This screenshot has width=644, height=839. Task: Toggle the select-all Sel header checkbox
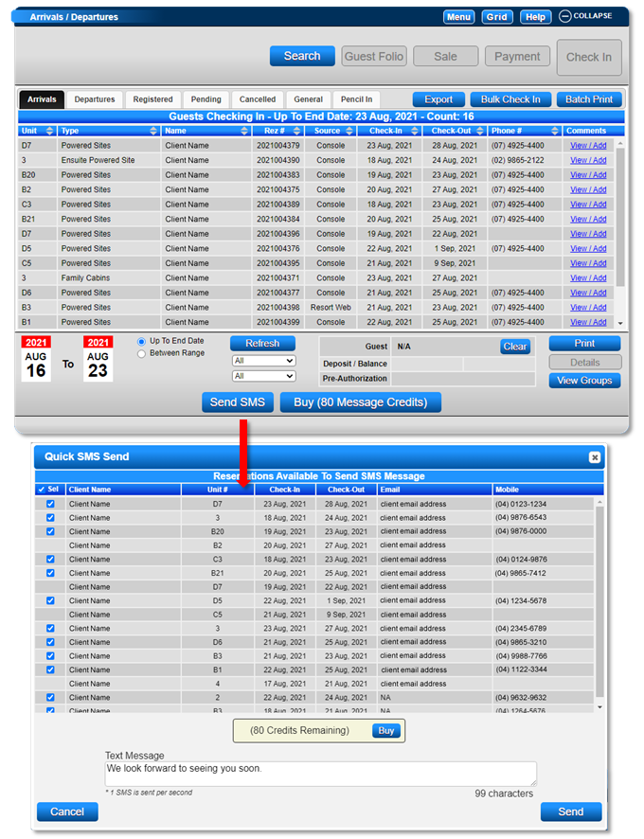coord(42,489)
